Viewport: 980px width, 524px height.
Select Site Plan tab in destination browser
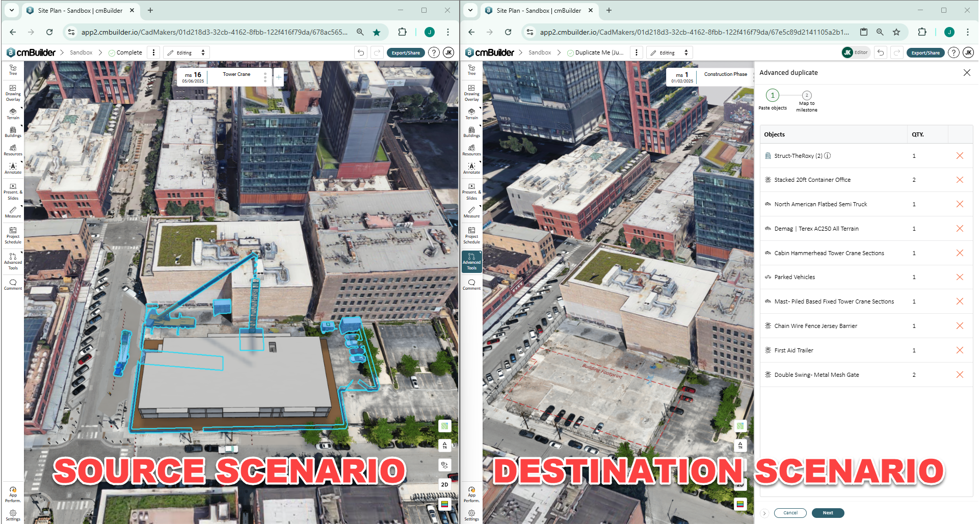539,10
